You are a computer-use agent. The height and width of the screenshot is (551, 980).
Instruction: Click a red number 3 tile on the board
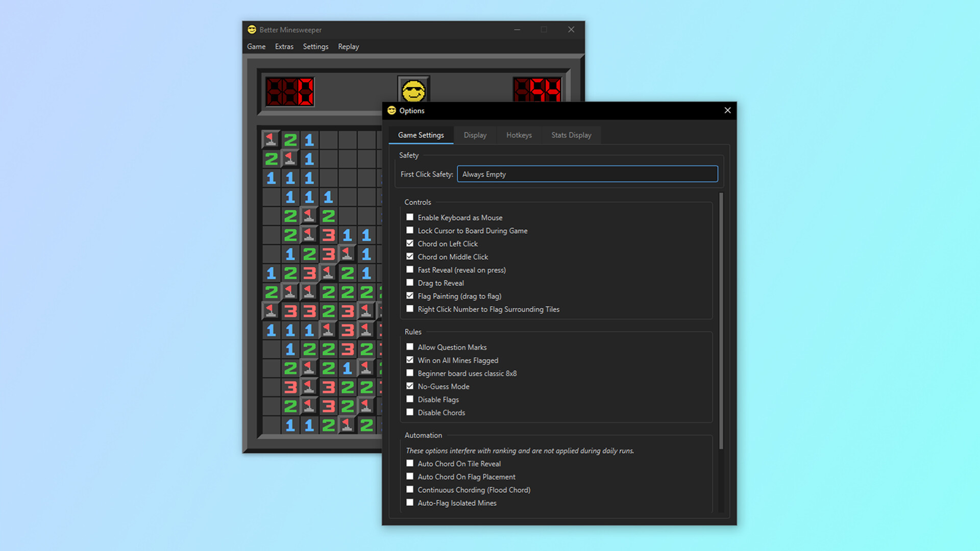329,235
